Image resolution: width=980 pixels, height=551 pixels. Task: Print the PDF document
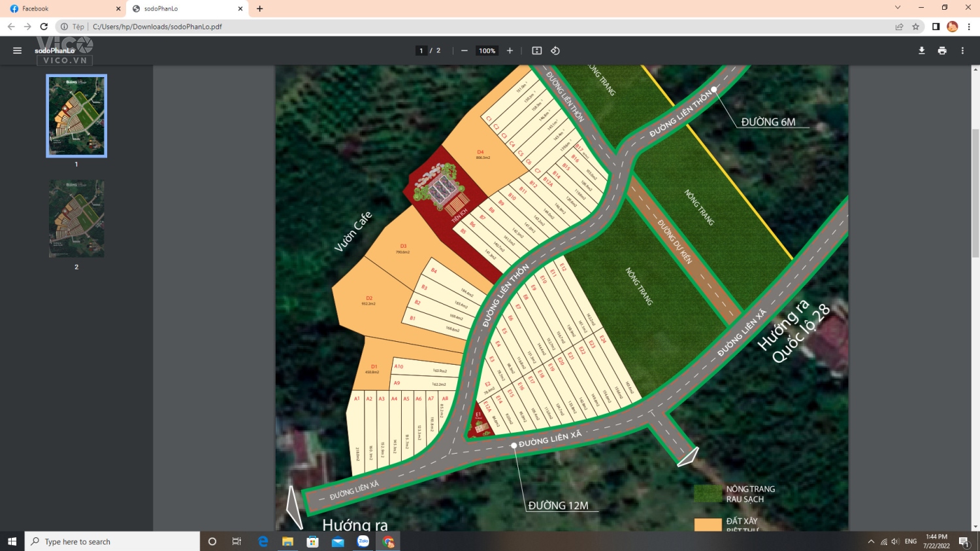pyautogui.click(x=942, y=50)
